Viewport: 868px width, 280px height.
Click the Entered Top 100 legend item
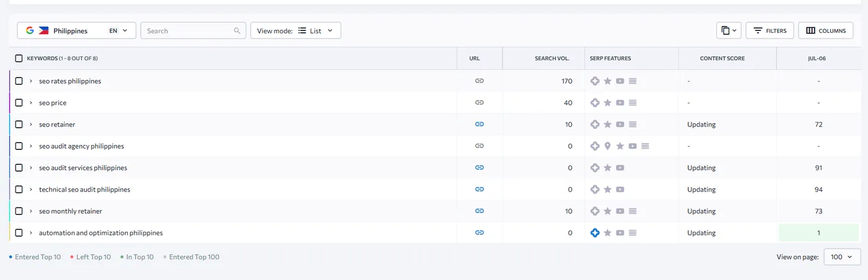pyautogui.click(x=192, y=257)
